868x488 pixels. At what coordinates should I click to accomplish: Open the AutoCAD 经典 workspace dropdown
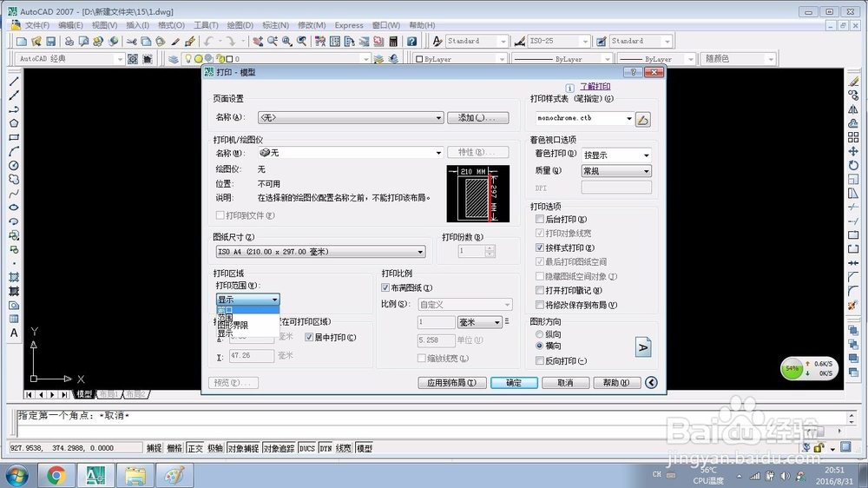tap(69, 59)
